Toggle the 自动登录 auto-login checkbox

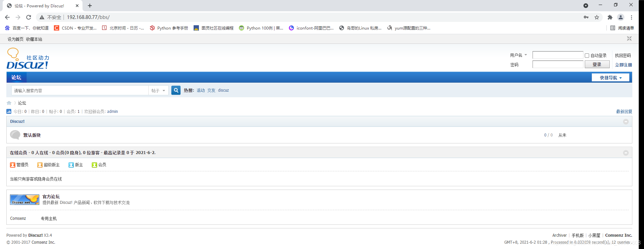[x=587, y=56]
